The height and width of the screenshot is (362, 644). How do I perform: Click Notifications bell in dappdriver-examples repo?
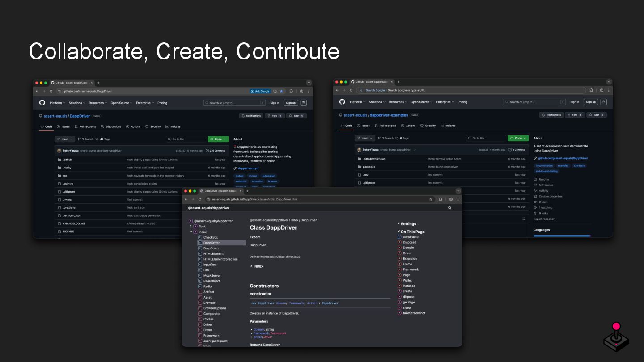pyautogui.click(x=551, y=115)
